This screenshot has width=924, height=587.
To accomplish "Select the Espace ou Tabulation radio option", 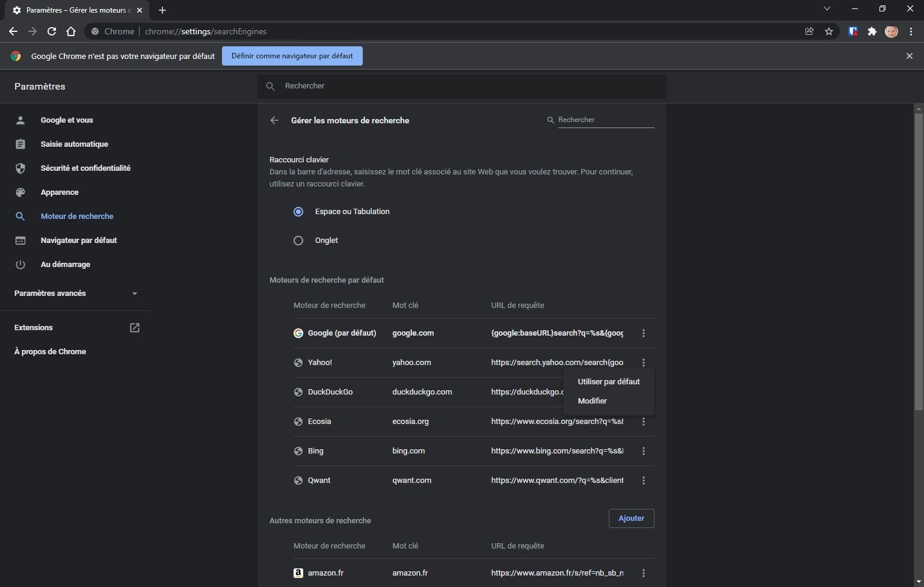I will tap(298, 212).
